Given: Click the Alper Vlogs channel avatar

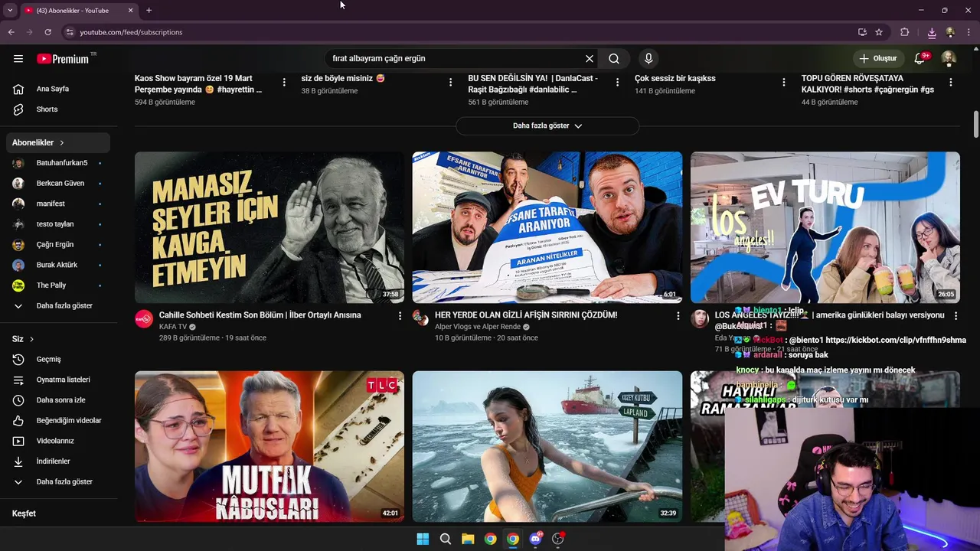Looking at the screenshot, I should 421,319.
